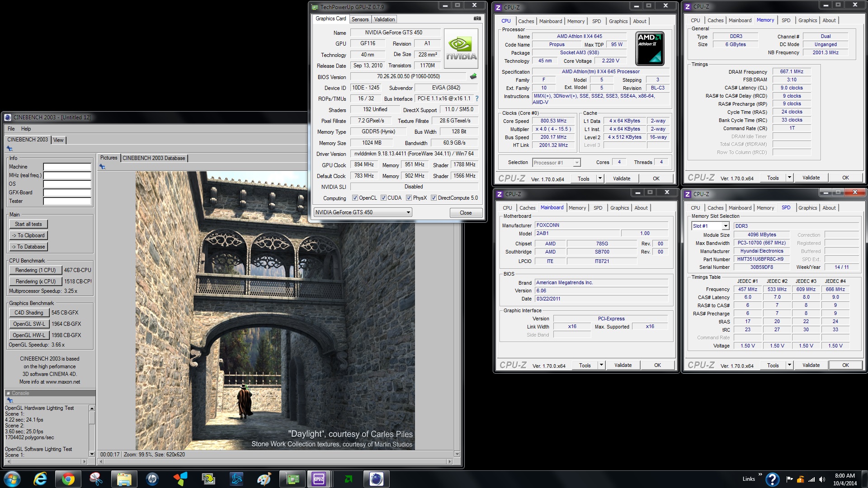Click the pin icon under the Console header
This screenshot has width=868, height=488.
point(9,400)
